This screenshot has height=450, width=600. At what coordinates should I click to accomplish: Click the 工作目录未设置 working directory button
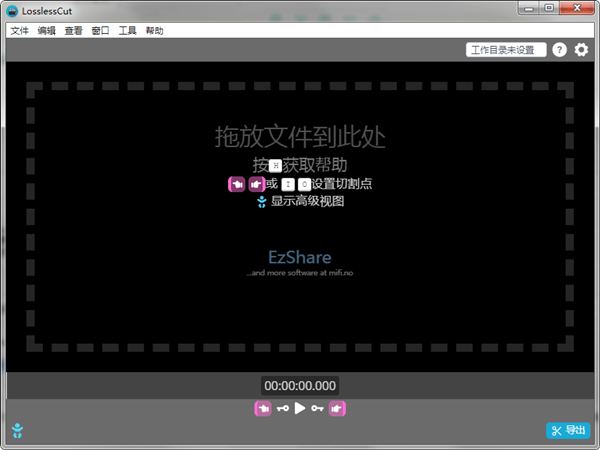[x=506, y=50]
